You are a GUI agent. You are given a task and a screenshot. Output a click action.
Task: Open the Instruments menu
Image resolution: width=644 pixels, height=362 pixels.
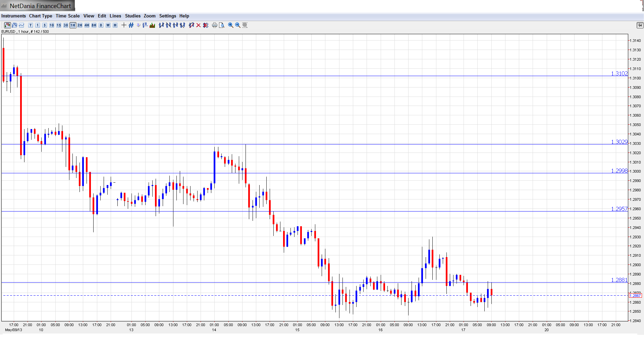13,16
